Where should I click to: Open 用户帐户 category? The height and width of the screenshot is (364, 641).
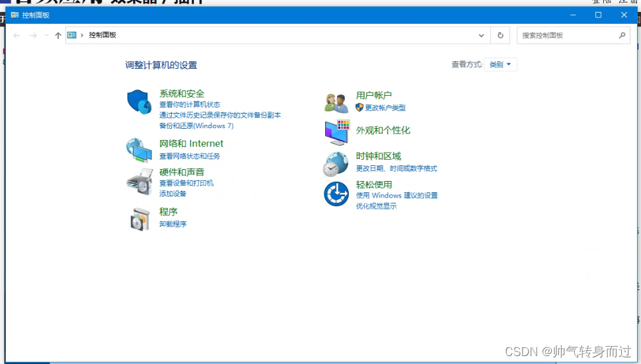point(374,95)
